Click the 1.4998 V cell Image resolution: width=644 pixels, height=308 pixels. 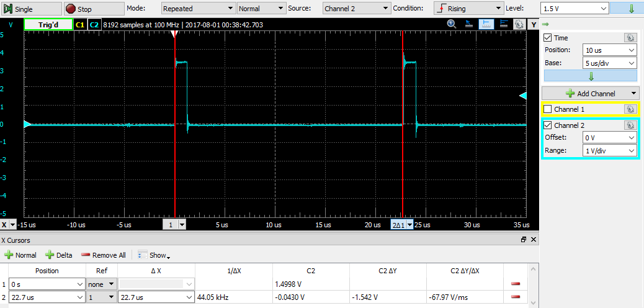[x=311, y=284]
